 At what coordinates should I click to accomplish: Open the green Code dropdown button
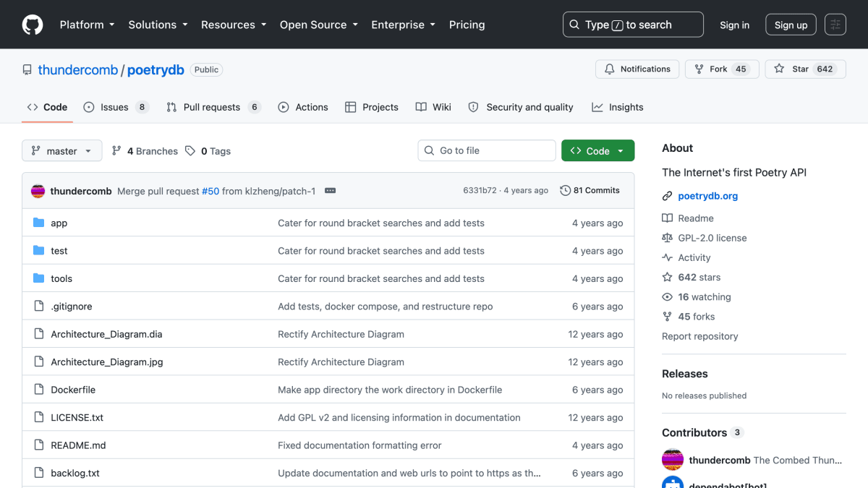pos(598,151)
